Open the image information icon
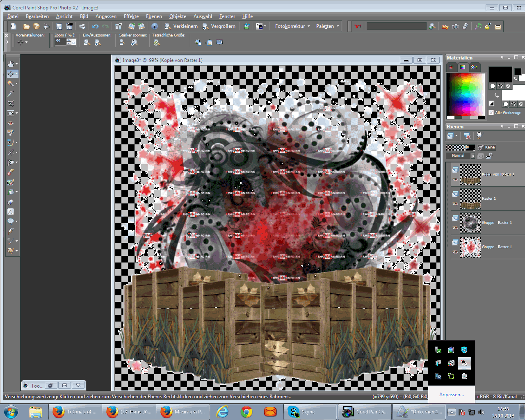Screen dimensions: 525x420 coord(155,26)
